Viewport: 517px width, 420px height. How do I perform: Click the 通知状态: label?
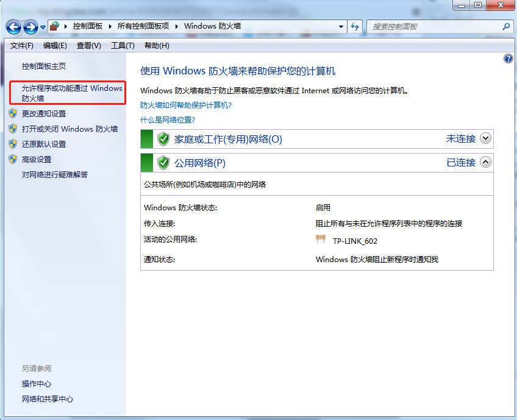[x=159, y=260]
